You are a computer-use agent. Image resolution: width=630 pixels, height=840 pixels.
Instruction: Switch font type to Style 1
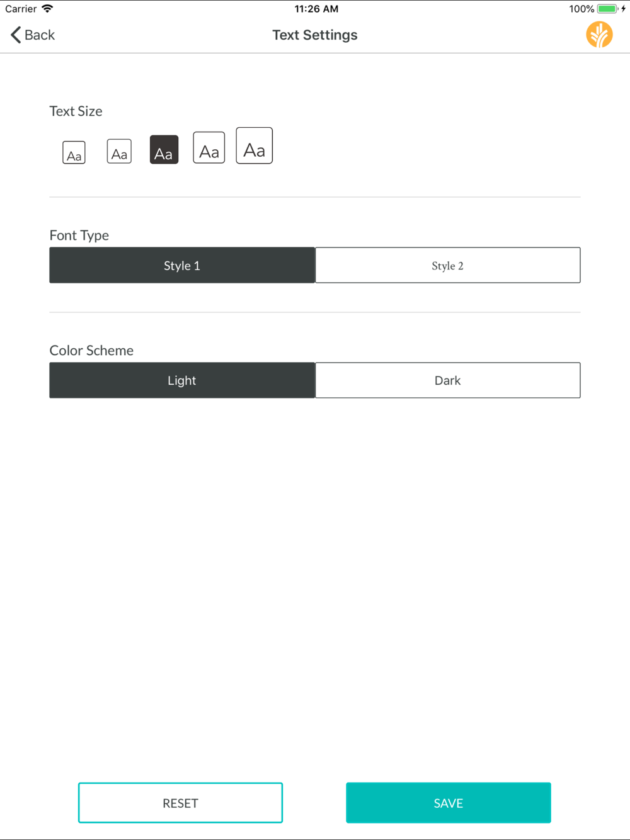click(x=182, y=265)
